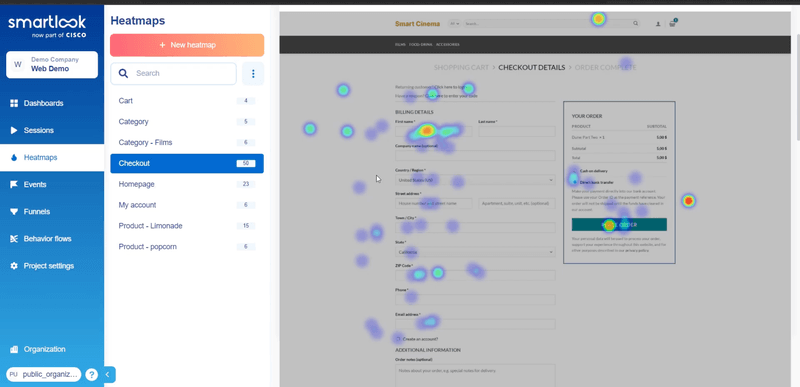The image size is (800, 387).
Task: Select the Homepage heatmap
Action: [x=187, y=184]
